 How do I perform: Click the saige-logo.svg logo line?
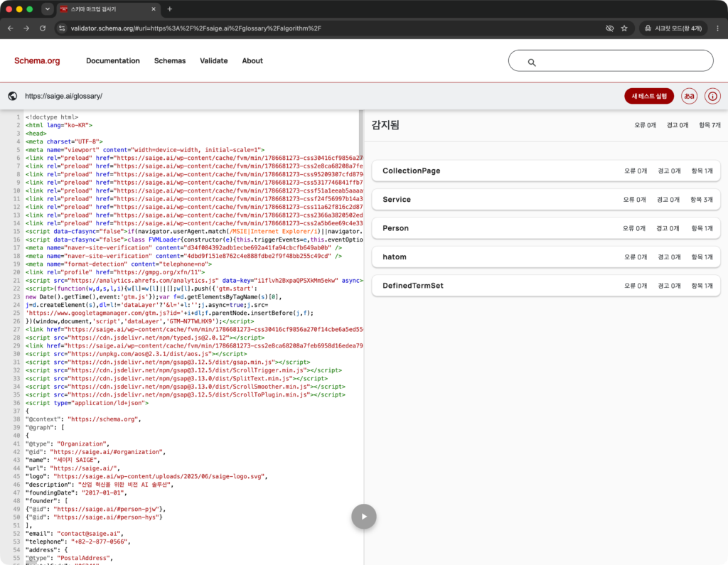[146, 476]
